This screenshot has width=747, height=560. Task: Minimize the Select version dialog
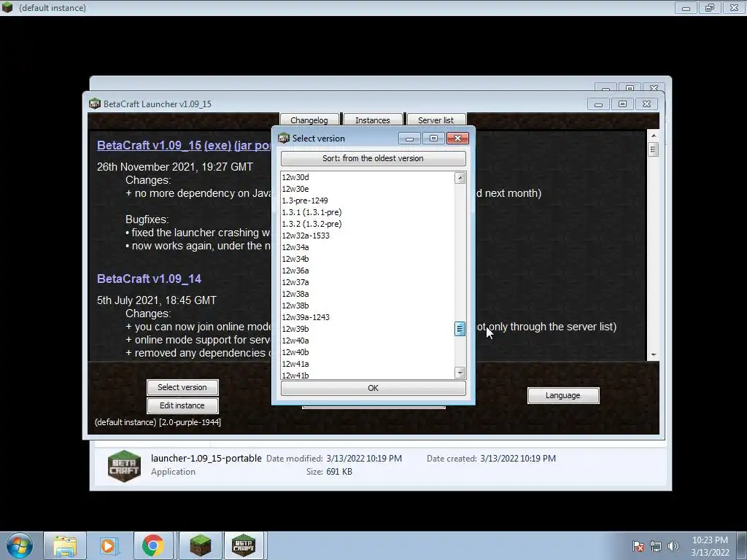coord(409,138)
